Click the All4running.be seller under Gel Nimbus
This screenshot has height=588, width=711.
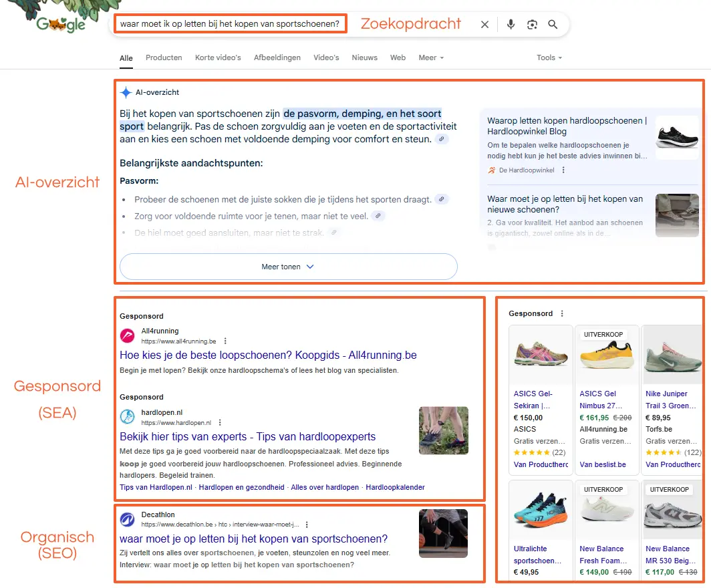603,429
